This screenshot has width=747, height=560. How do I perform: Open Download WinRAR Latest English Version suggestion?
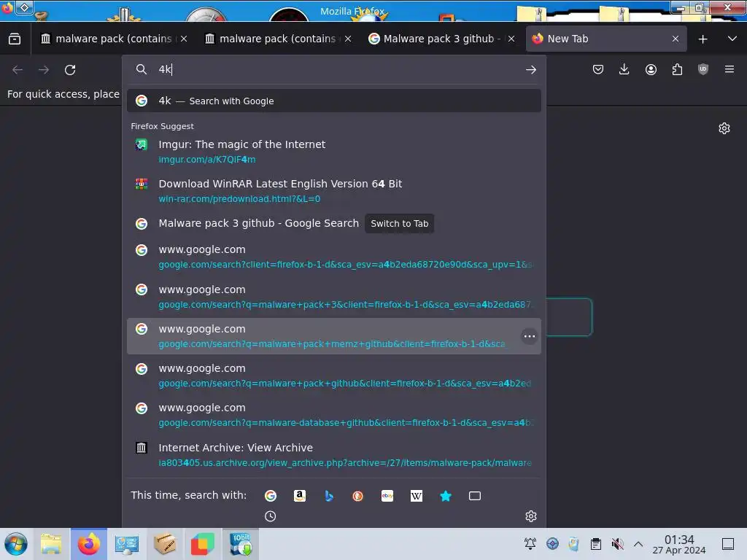coord(333,191)
